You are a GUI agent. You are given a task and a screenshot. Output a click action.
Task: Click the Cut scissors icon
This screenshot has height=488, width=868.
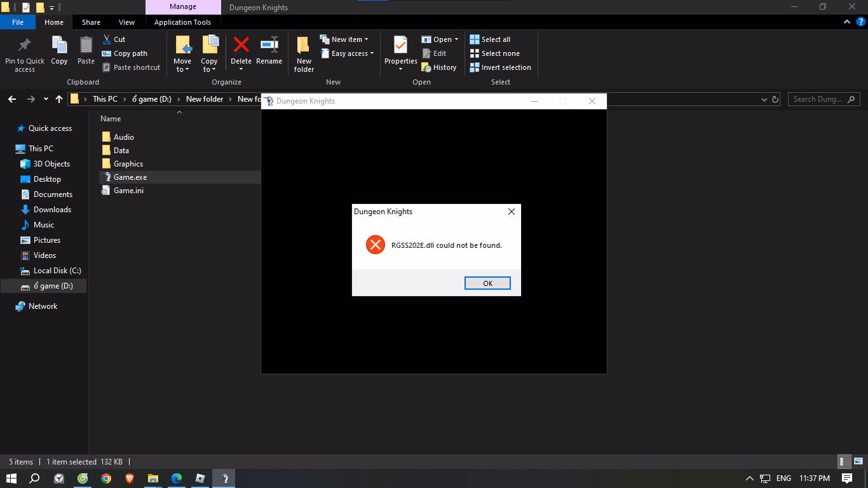[107, 39]
